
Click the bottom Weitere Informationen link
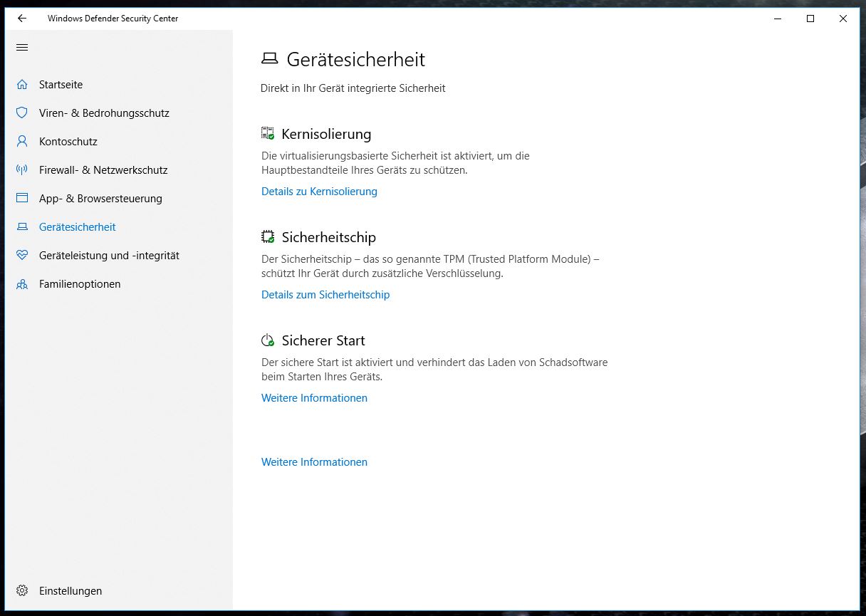(314, 462)
